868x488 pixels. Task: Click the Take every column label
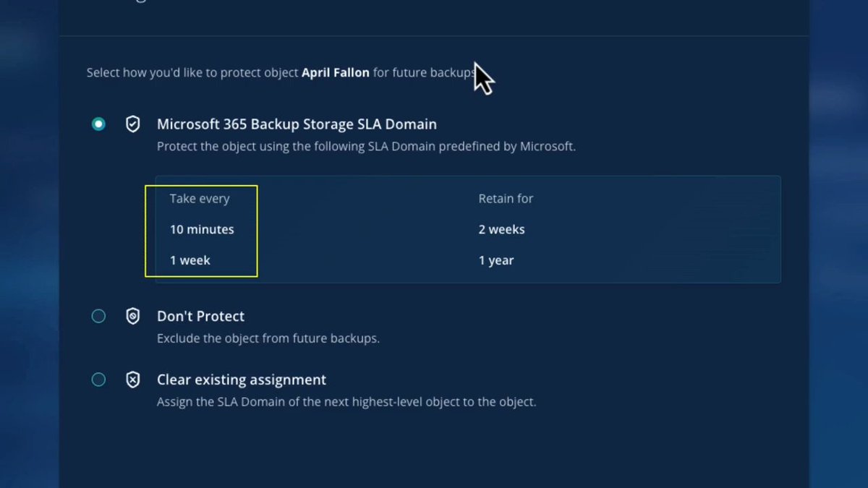click(x=200, y=198)
